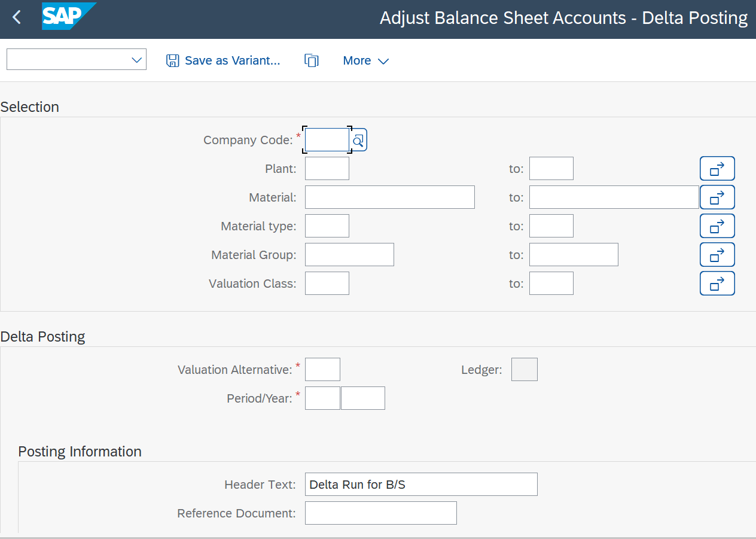756x539 pixels.
Task: Open value help for Company Code
Action: coord(358,139)
